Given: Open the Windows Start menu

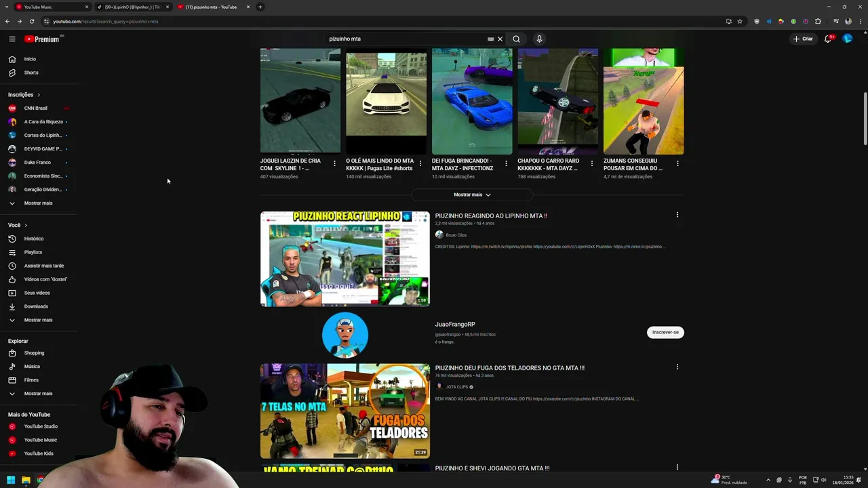Looking at the screenshot, I should tap(11, 480).
